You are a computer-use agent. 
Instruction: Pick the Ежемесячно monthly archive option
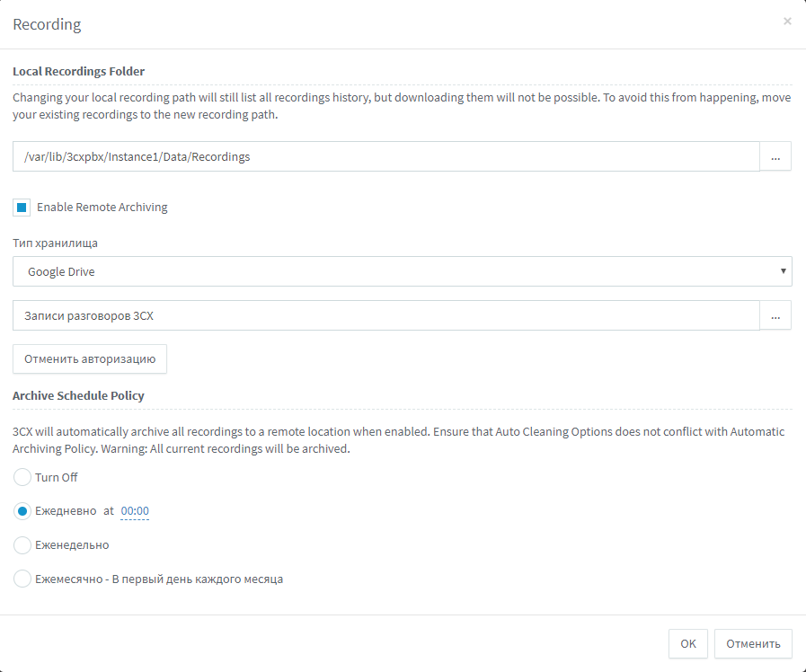click(x=22, y=579)
